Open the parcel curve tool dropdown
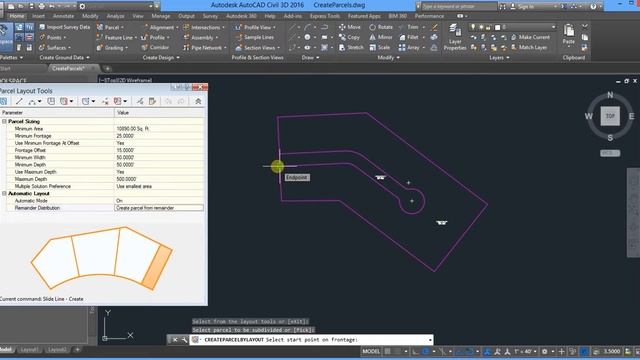The height and width of the screenshot is (360, 640). coord(40,101)
